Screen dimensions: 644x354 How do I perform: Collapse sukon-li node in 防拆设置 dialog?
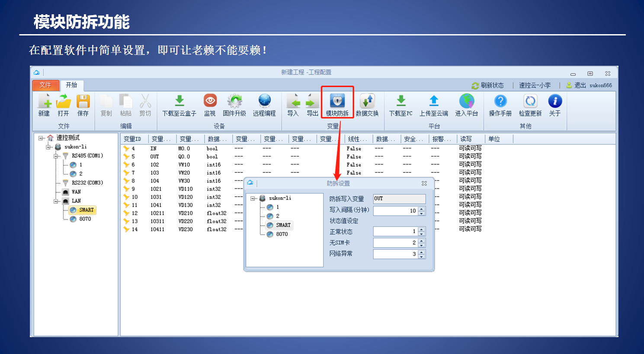[253, 198]
